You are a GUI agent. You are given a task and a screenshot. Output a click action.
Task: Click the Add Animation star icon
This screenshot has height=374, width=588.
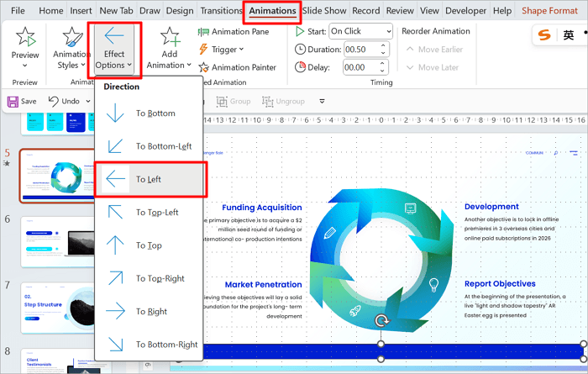pos(171,39)
